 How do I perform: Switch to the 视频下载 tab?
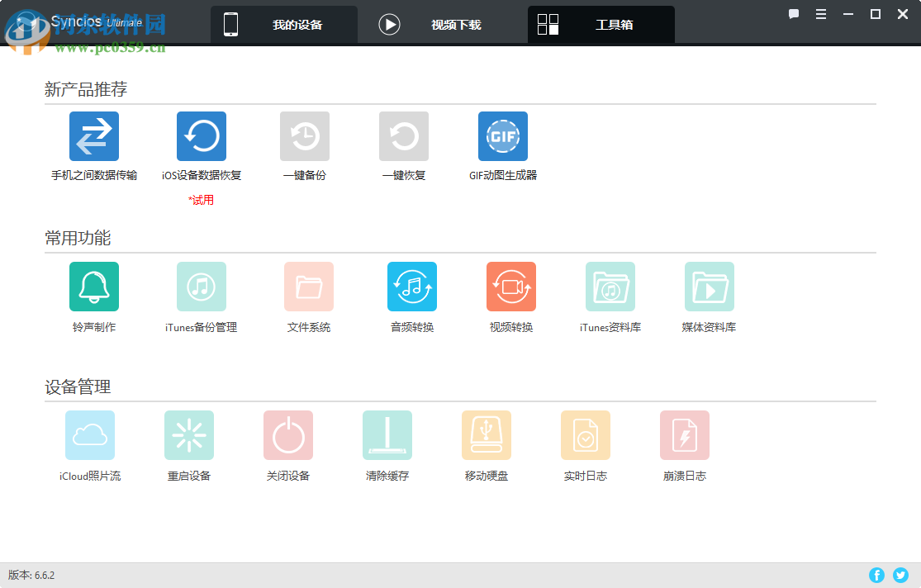click(x=435, y=24)
